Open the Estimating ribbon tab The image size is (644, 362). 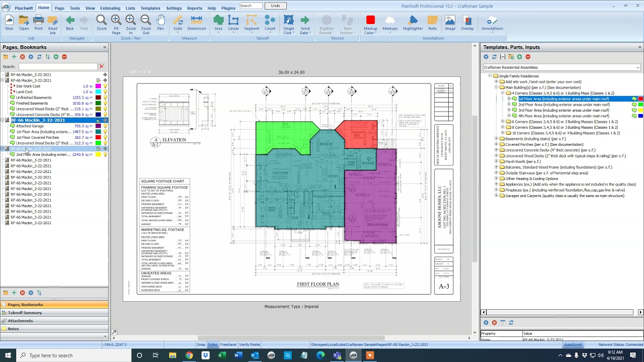point(110,8)
